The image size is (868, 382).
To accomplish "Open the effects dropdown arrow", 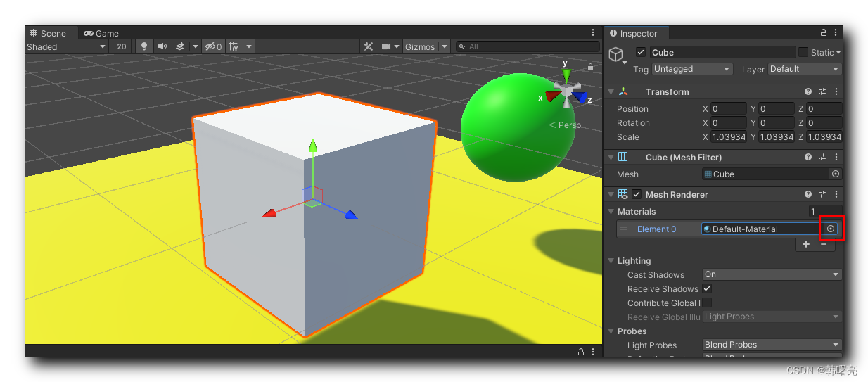I will 195,46.
